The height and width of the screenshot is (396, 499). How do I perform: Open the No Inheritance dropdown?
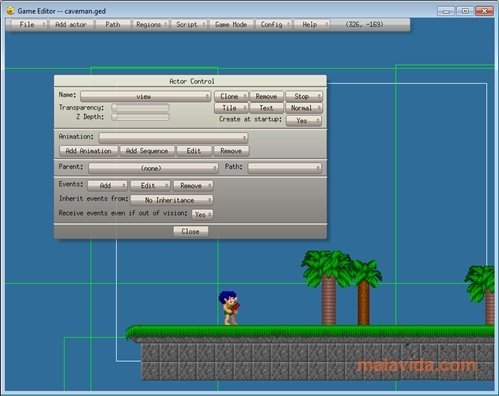(x=171, y=200)
